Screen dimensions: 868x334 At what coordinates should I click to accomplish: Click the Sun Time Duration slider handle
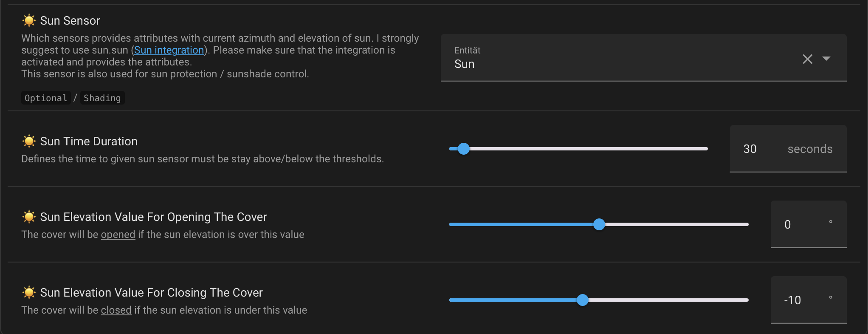[464, 149]
